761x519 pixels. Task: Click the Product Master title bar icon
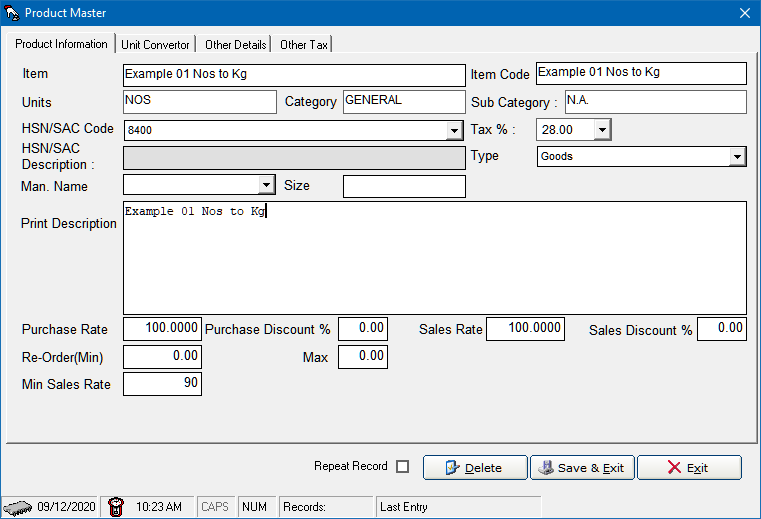coord(11,13)
